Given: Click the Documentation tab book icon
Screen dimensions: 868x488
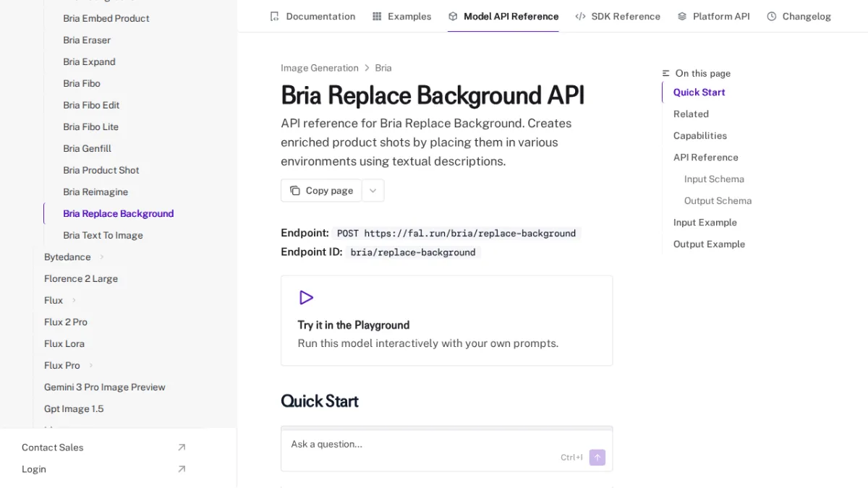Looking at the screenshot, I should [x=274, y=16].
